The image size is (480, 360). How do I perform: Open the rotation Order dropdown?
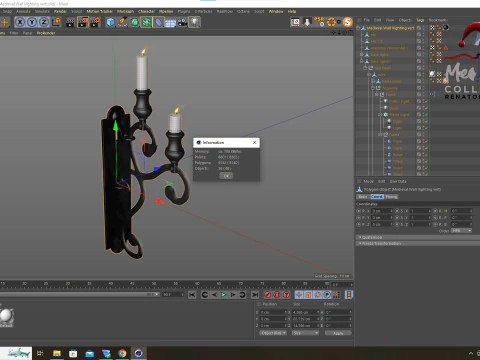coord(461,231)
